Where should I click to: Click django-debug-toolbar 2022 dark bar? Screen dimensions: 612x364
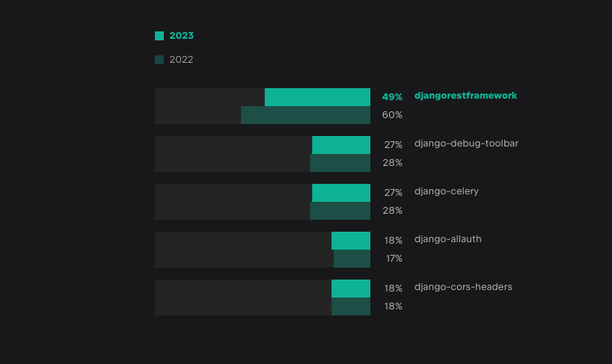click(340, 163)
